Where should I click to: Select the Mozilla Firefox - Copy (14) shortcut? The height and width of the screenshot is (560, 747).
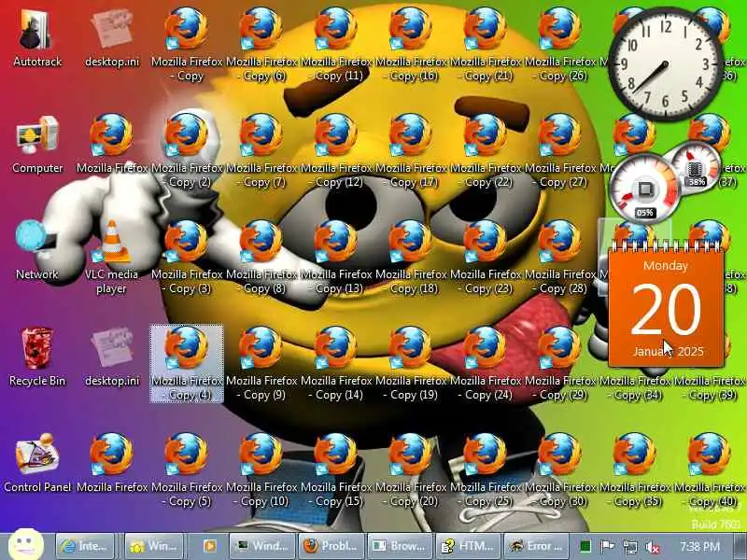336,364
